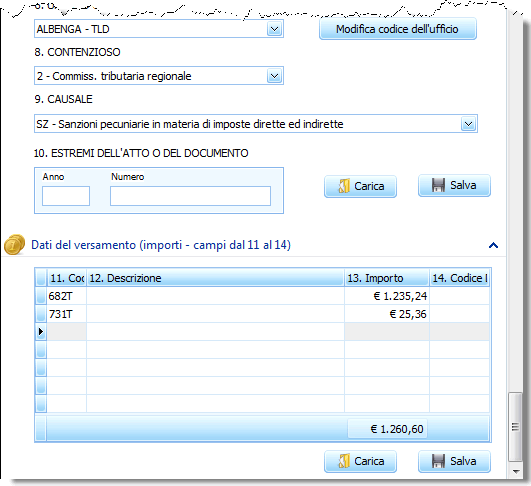Image resolution: width=531 pixels, height=486 pixels.
Task: Click upper Carica button beside Estremi dell'atto
Action: [360, 186]
